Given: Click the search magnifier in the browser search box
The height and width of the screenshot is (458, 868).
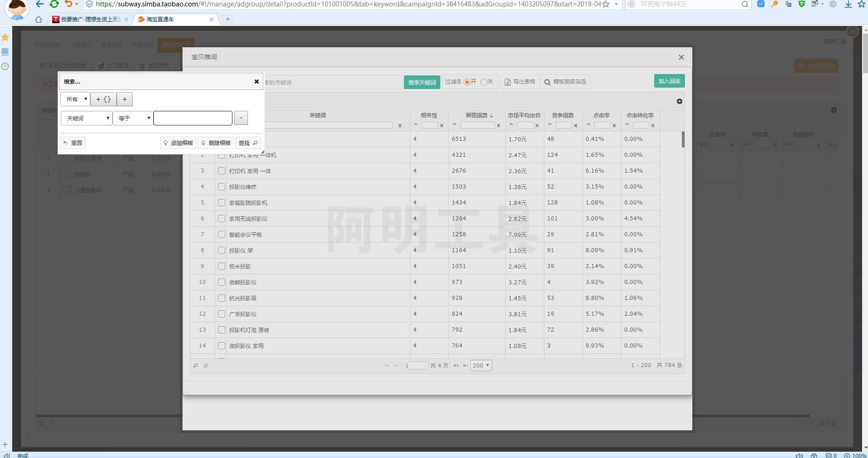Looking at the screenshot, I should tap(745, 4).
